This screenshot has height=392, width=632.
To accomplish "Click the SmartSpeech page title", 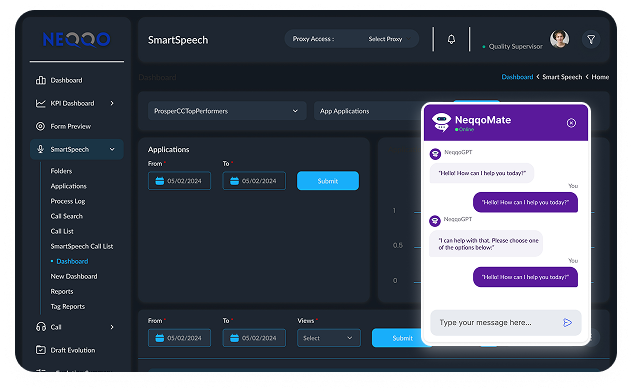I will click(x=178, y=40).
